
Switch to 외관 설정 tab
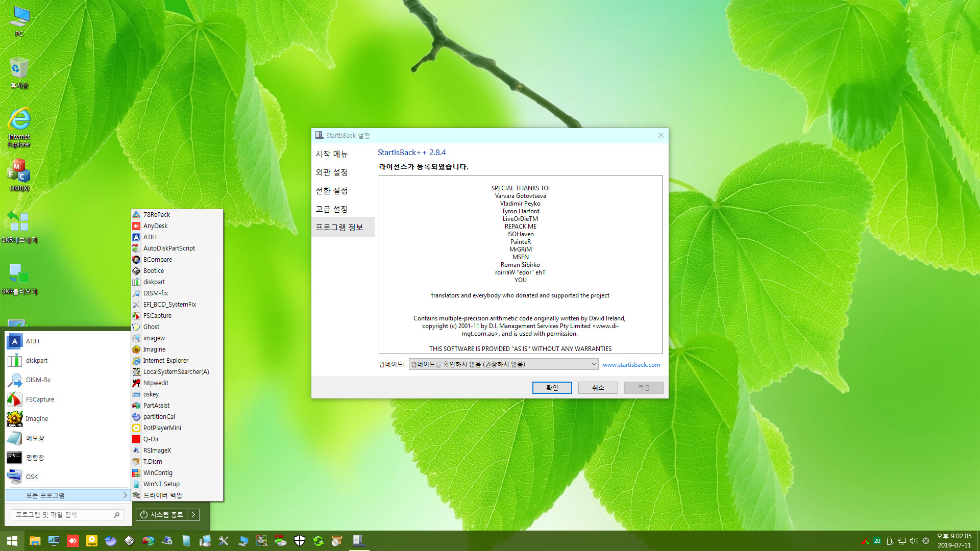(343, 172)
